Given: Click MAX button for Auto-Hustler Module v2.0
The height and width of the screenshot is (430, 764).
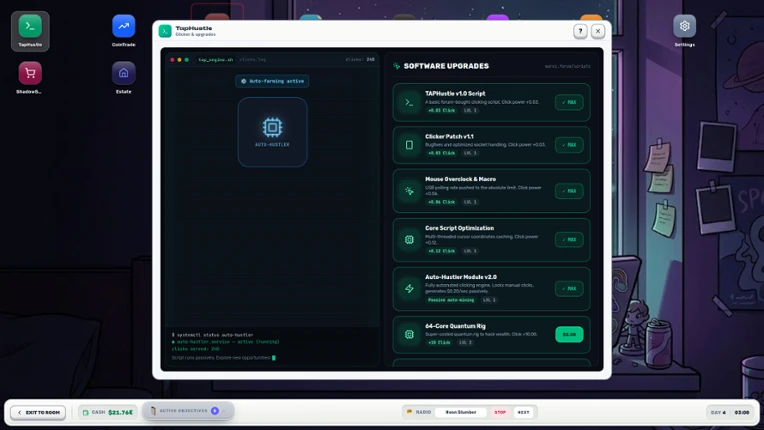Looking at the screenshot, I should tap(569, 288).
